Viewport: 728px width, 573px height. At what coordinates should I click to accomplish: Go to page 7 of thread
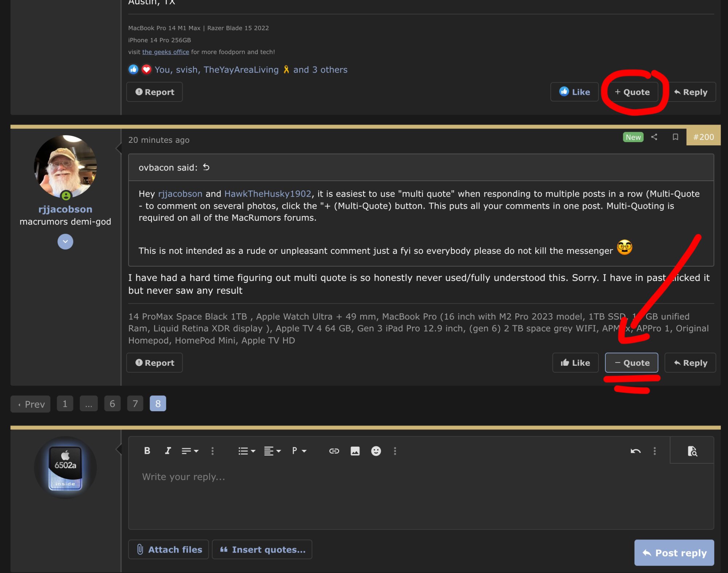point(135,404)
